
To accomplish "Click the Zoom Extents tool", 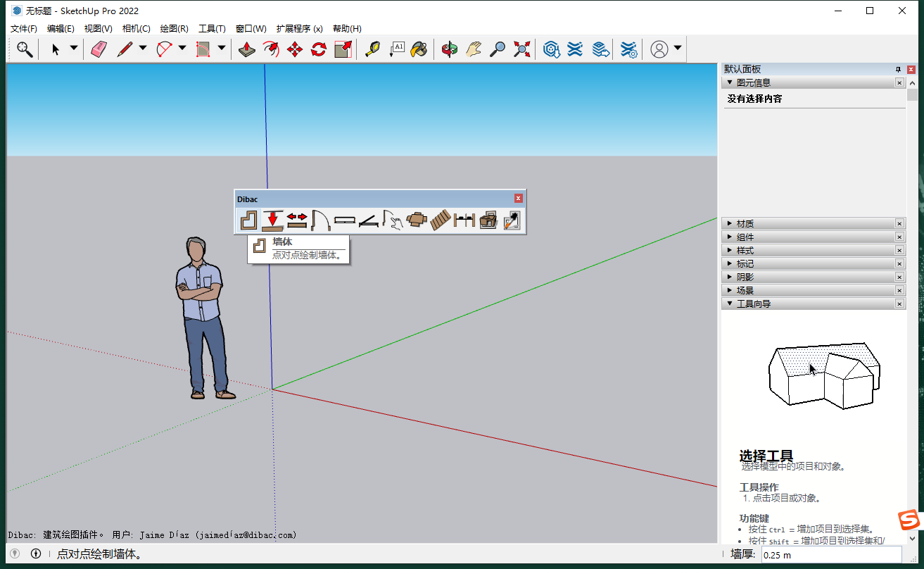I will click(521, 49).
